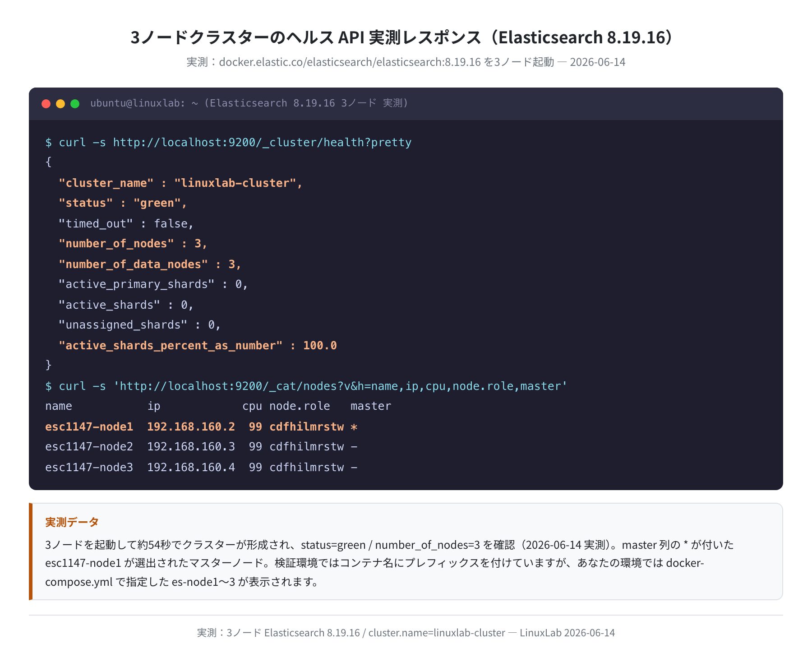Click the "ip" column header
Screen dimensions: 812x658
click(x=154, y=407)
